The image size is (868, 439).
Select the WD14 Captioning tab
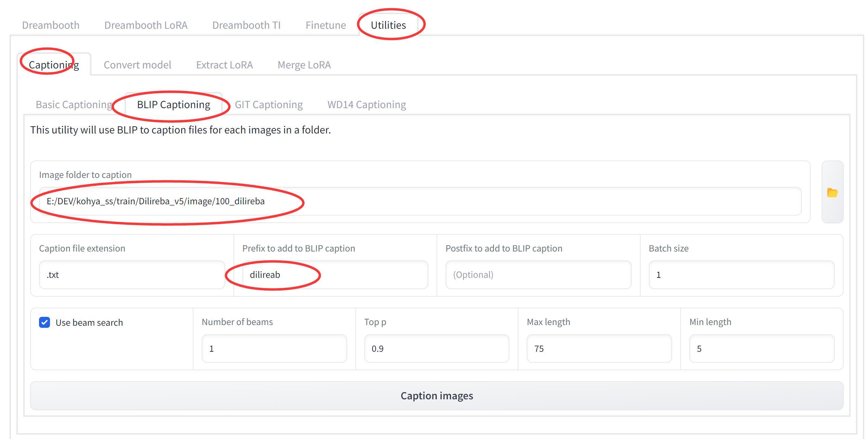tap(366, 105)
